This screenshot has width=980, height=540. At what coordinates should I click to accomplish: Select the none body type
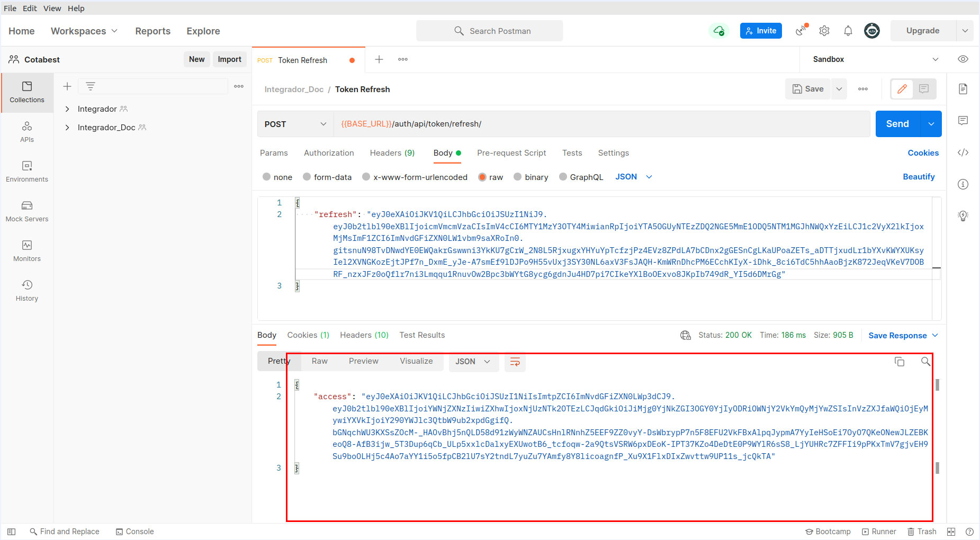267,177
